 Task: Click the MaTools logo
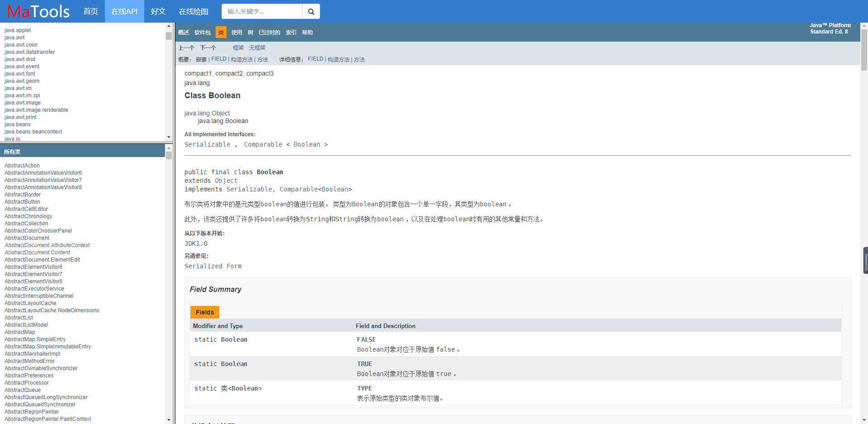tap(38, 11)
